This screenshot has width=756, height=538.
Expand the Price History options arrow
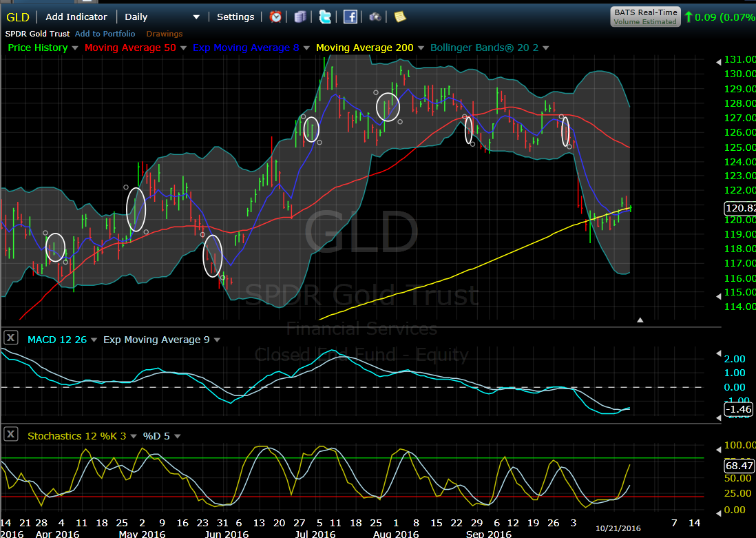point(74,48)
